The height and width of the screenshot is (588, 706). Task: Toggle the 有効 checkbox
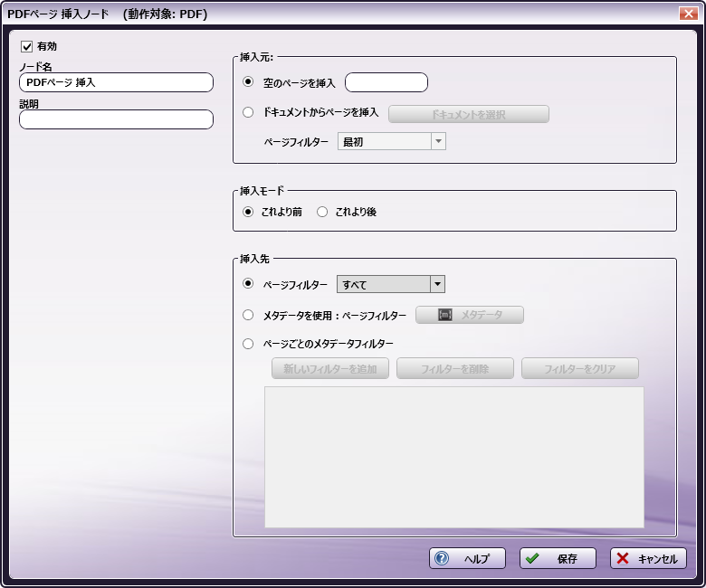click(x=27, y=46)
